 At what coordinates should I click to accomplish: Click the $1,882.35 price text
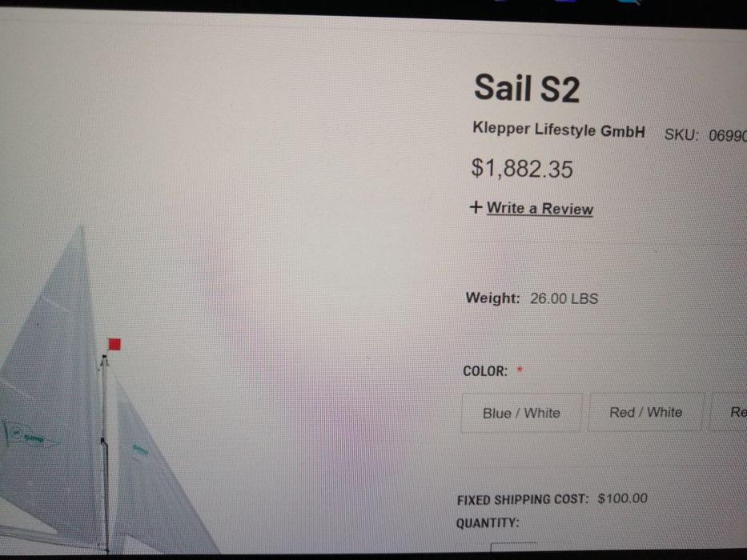pos(522,169)
